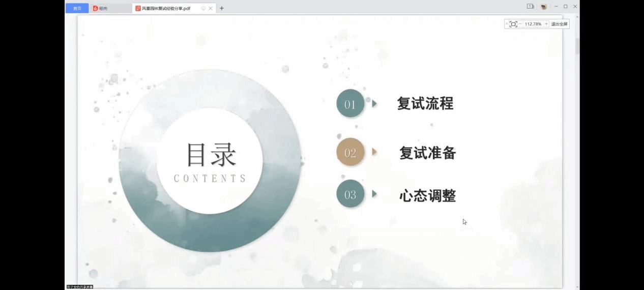
Task: Open the user profile avatar
Action: (x=544, y=7)
